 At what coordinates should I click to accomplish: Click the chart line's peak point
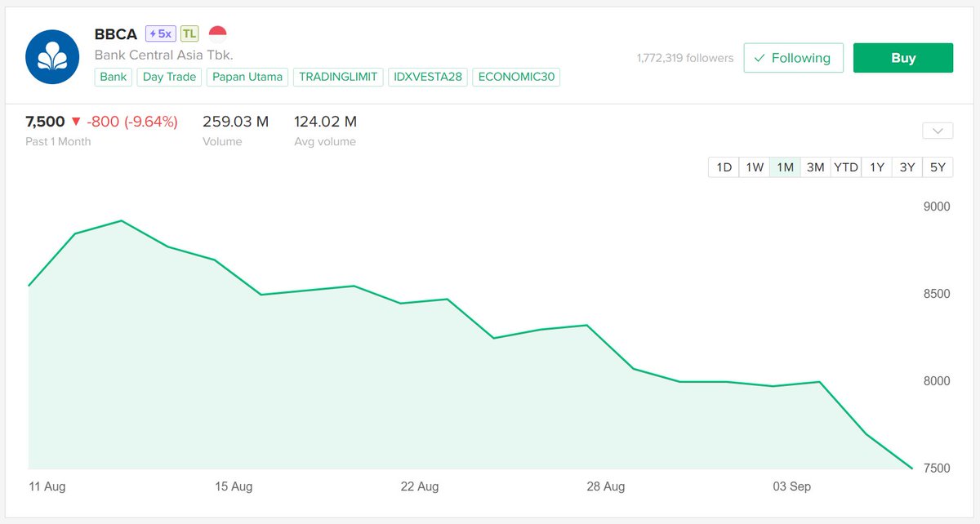[x=122, y=220]
